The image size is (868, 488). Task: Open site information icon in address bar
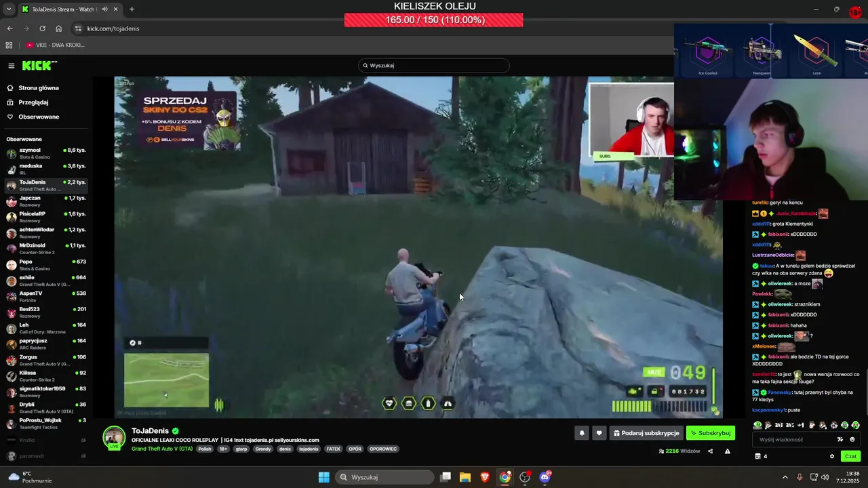coord(78,28)
